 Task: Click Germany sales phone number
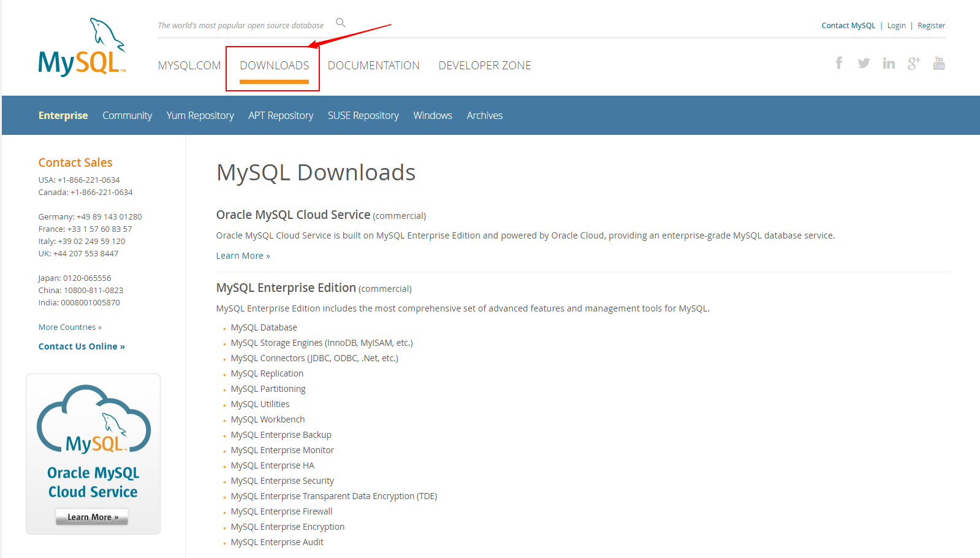pos(109,217)
